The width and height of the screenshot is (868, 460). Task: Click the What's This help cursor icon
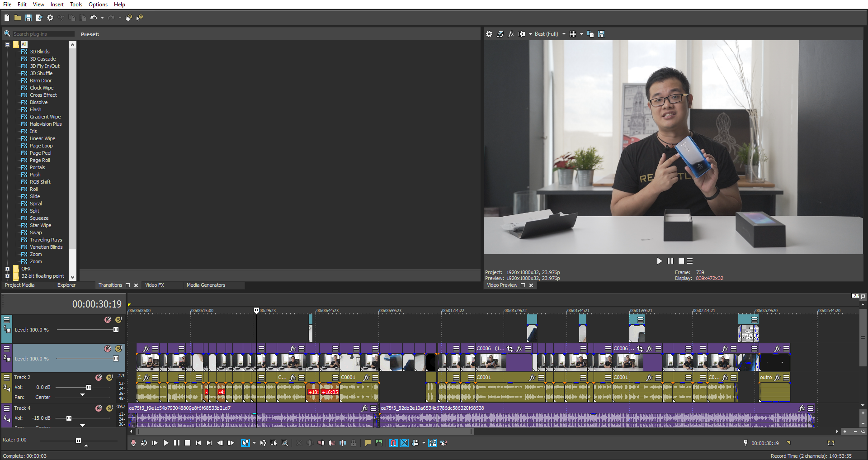(139, 18)
